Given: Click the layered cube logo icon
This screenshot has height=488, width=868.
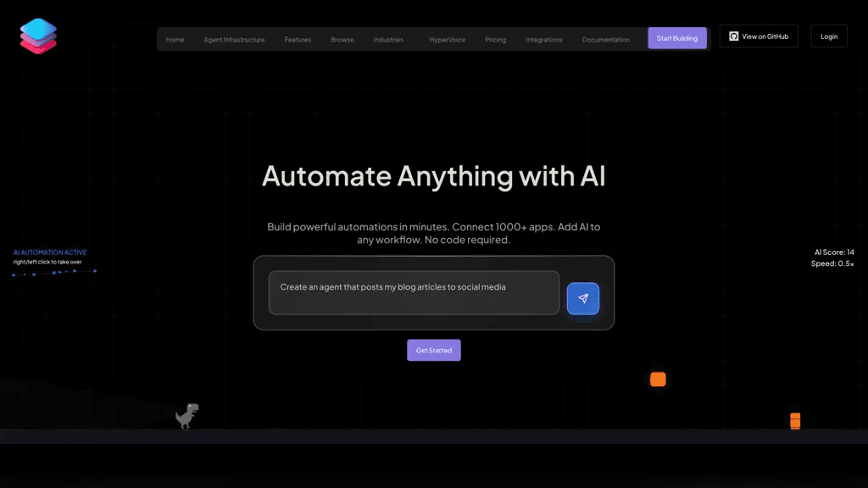Looking at the screenshot, I should tap(38, 36).
